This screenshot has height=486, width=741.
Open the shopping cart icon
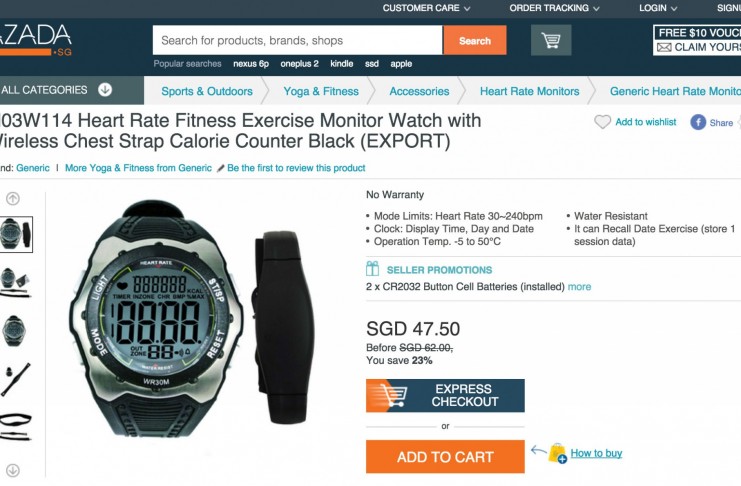pyautogui.click(x=551, y=40)
